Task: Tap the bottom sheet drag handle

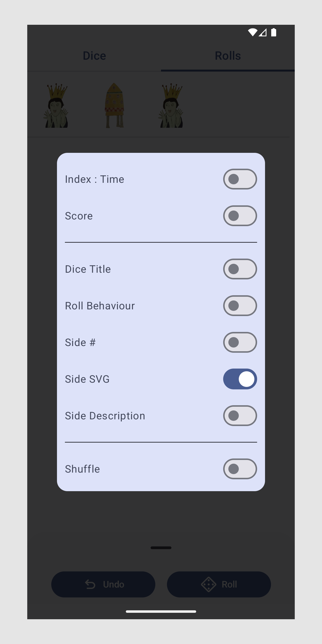Action: 161,547
